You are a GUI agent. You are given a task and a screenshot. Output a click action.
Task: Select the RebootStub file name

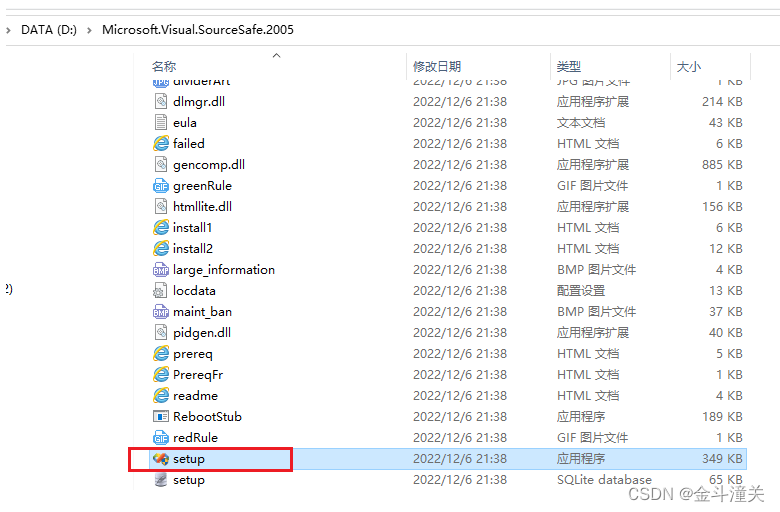207,416
